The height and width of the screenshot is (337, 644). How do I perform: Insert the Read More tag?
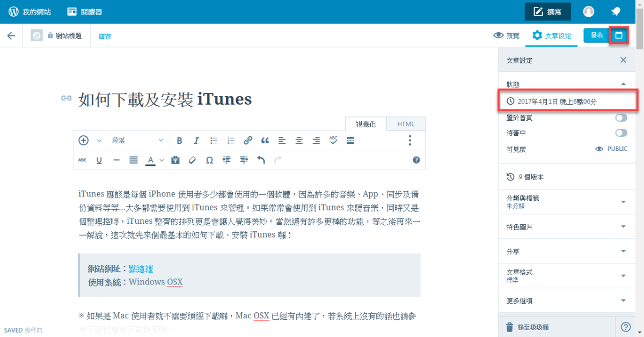[x=350, y=141]
